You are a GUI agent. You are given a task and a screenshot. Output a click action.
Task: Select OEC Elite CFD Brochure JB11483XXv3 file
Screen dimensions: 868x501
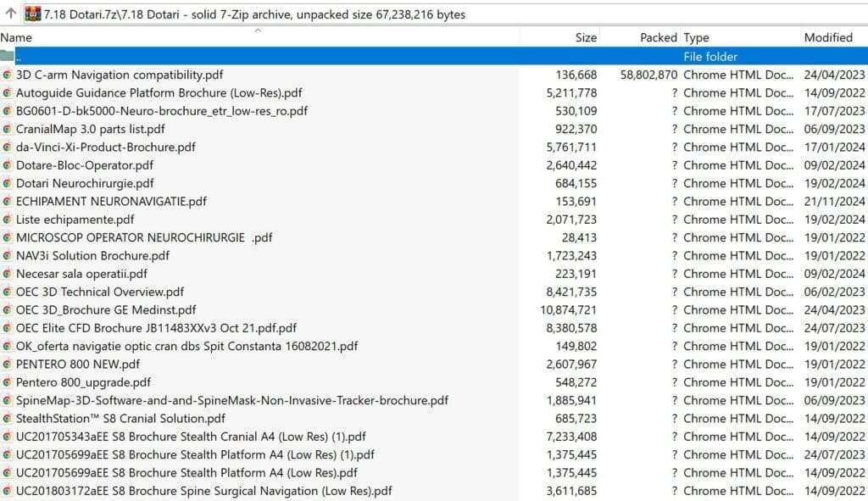click(156, 328)
